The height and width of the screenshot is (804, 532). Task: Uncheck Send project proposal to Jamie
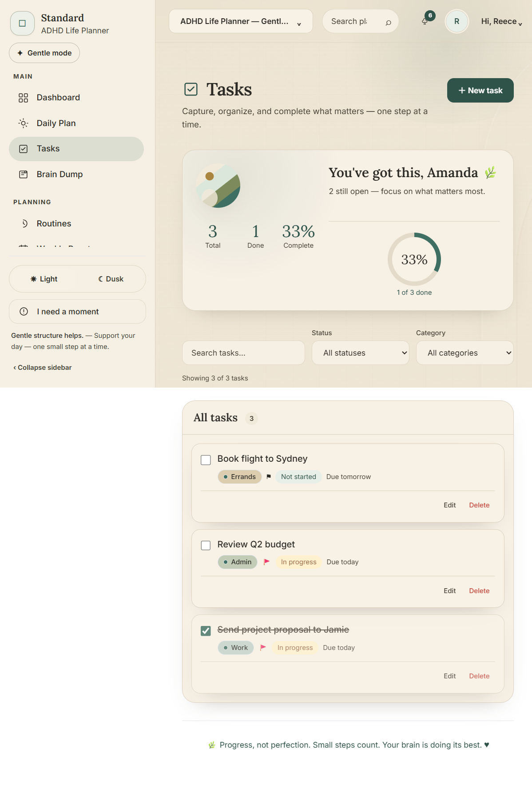coord(206,631)
